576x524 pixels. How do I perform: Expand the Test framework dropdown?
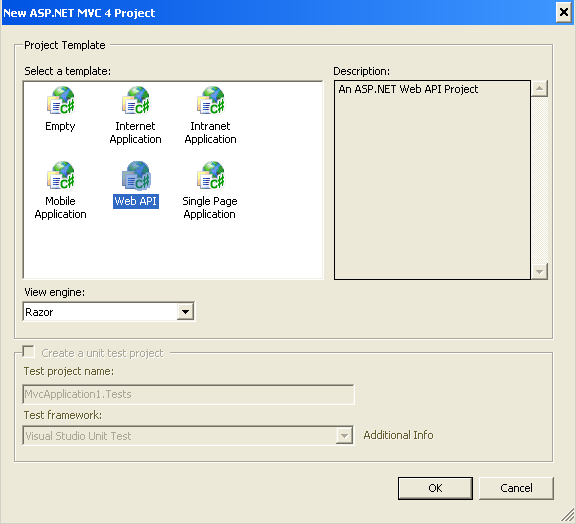click(344, 436)
